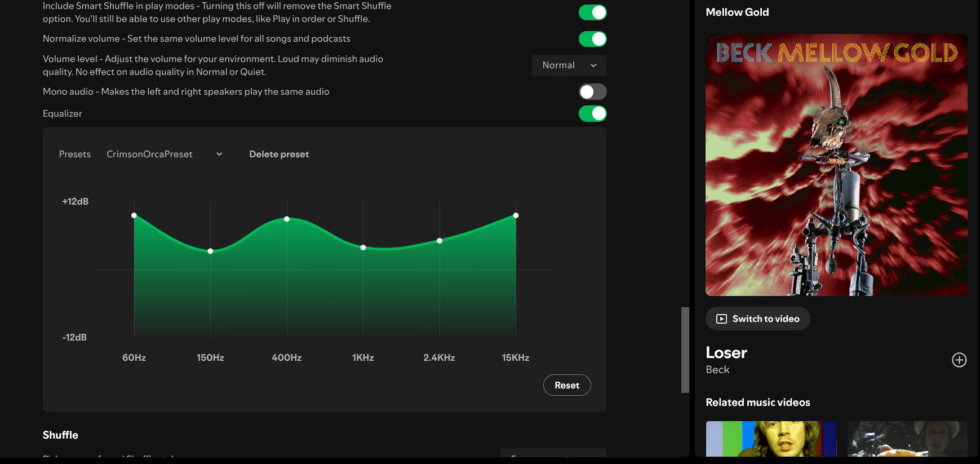The width and height of the screenshot is (980, 464).
Task: Click the 15KHz frequency label
Action: (516, 357)
